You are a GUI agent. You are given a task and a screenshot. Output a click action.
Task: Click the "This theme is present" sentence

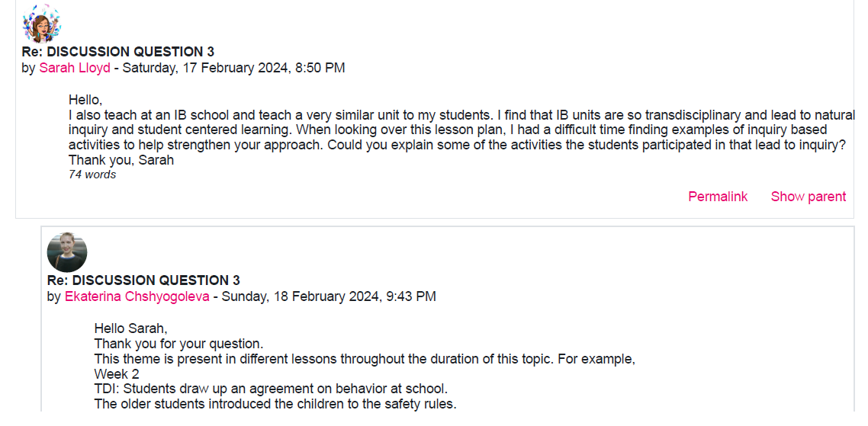pos(364,359)
